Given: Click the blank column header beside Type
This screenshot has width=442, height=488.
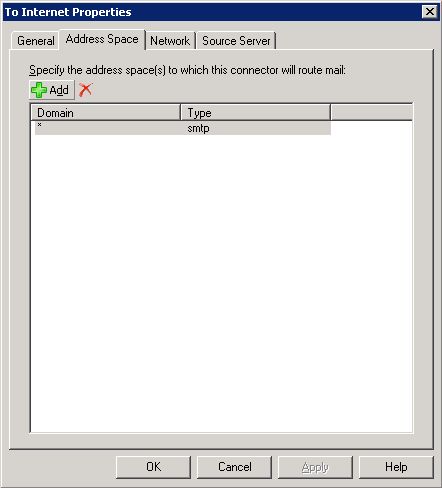Looking at the screenshot, I should [372, 113].
